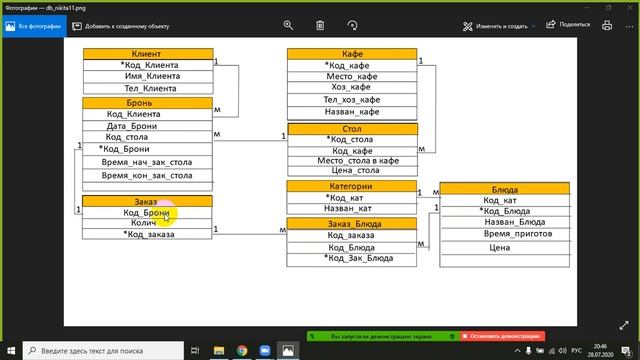Click the Место_кафе field

tap(352, 76)
